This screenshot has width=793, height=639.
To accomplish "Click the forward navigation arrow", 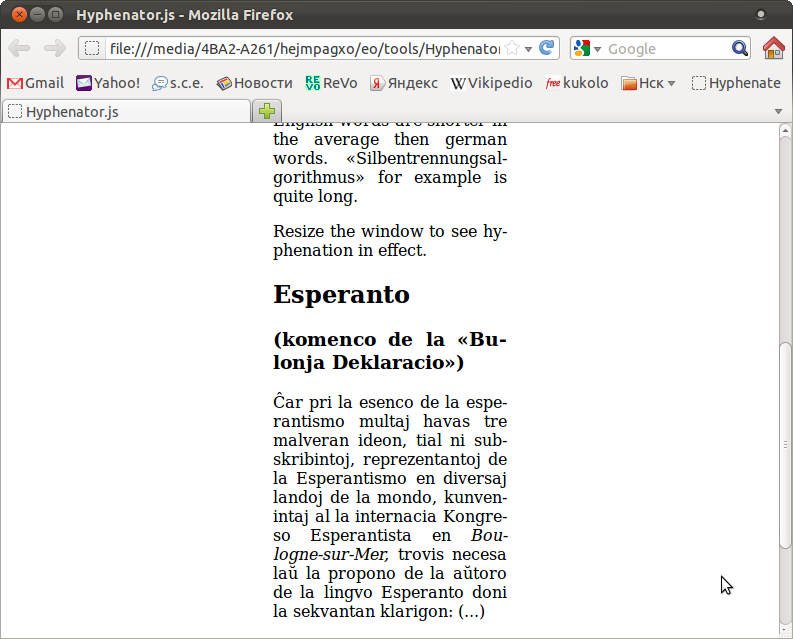I will pos(54,48).
